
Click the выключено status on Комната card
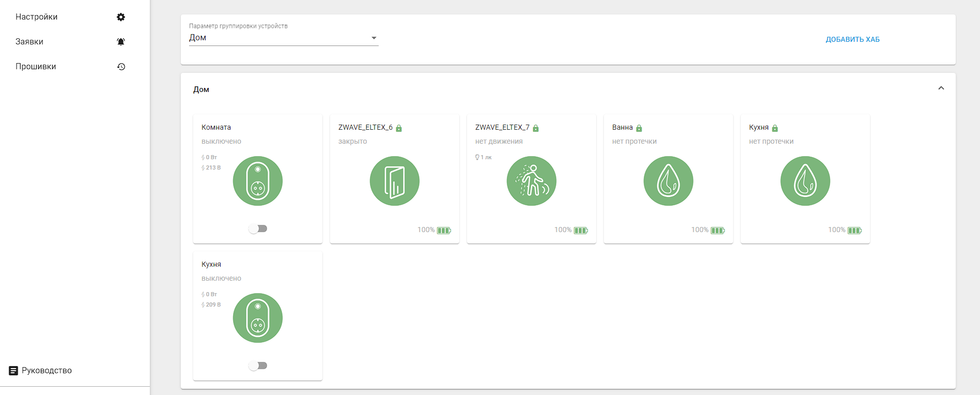pos(221,141)
